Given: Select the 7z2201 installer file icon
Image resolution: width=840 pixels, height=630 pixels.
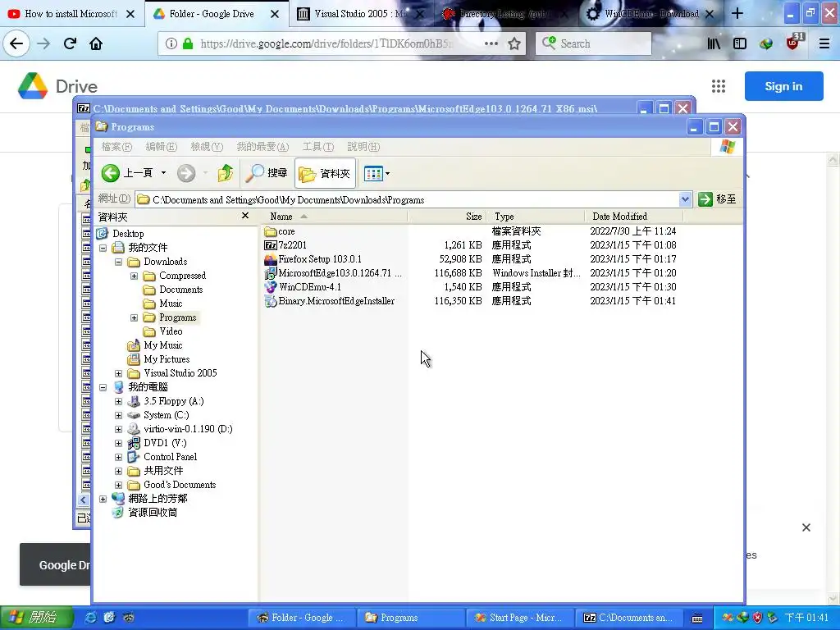Looking at the screenshot, I should click(271, 245).
